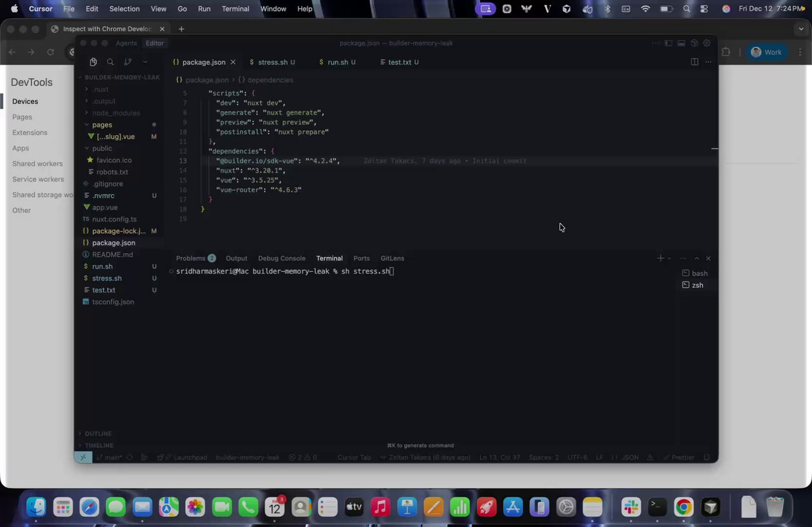Open Spotlight search in macOS menu bar

[x=687, y=9]
